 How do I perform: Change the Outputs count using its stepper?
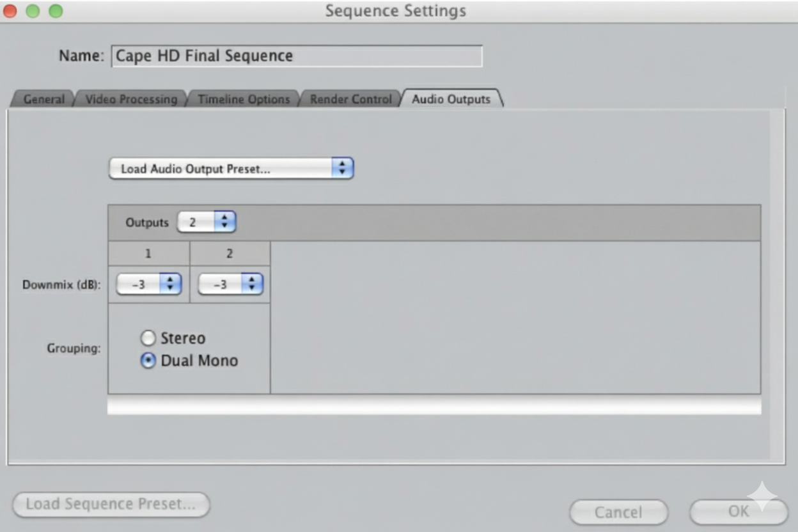point(225,222)
